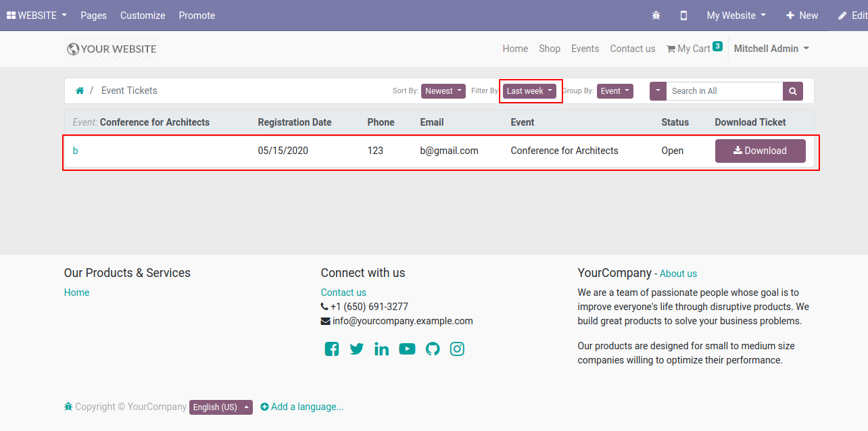The width and height of the screenshot is (868, 431).
Task: Open LinkedIn social icon in footer
Action: coord(382,349)
